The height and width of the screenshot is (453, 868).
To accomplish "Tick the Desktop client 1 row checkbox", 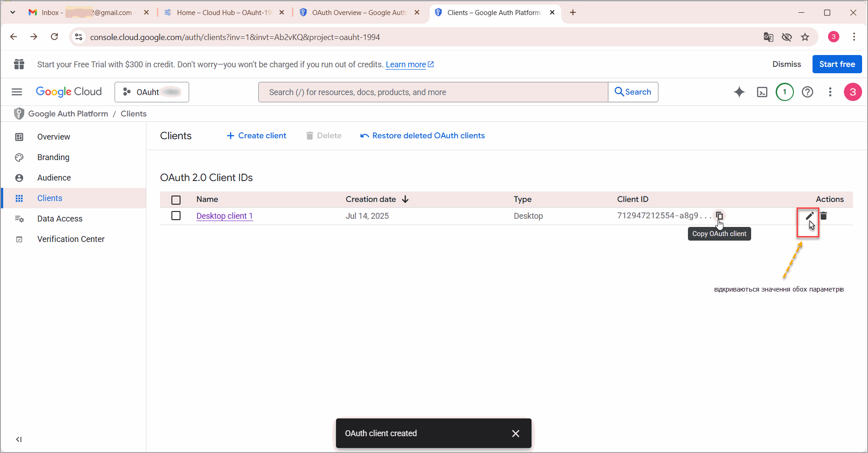I will [176, 216].
